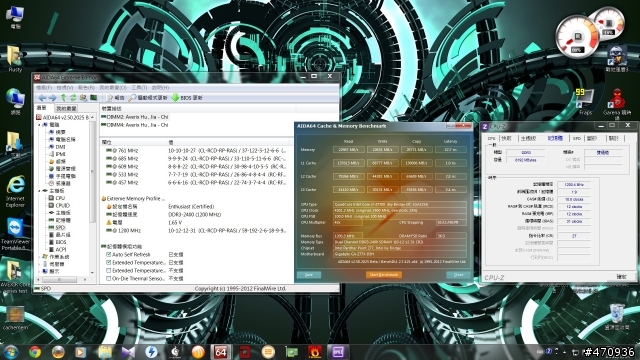Toggle the unchecked Extended Temperature checkbox
Image resolution: width=640 pixels, height=360 pixels.
coord(109,271)
